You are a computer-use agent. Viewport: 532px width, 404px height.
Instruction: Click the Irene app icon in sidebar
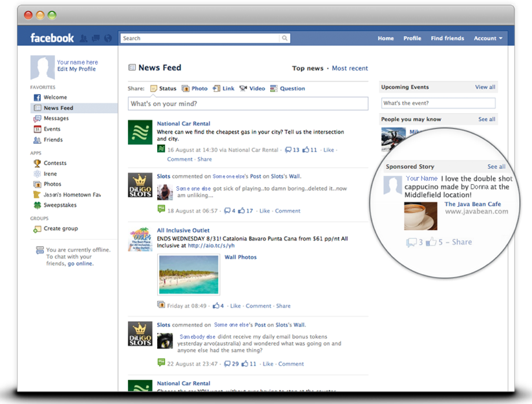[37, 174]
